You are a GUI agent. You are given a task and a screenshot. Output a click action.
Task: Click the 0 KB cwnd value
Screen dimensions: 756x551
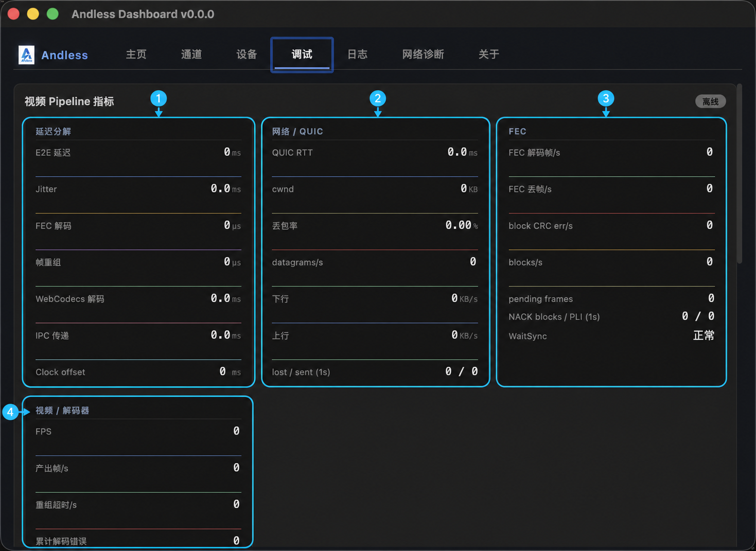[x=469, y=189]
